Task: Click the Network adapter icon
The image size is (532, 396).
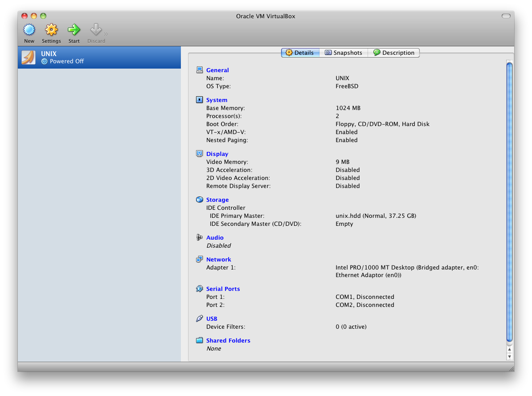Action: point(199,259)
